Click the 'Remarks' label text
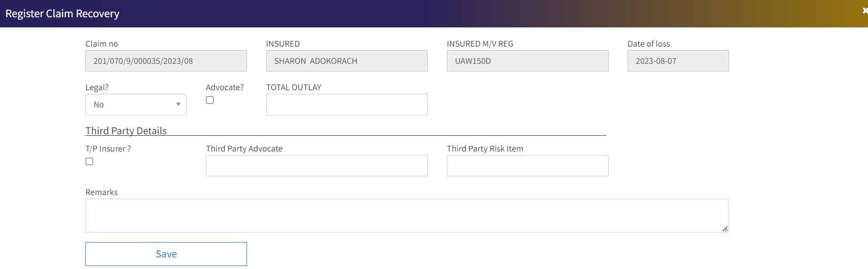The height and width of the screenshot is (269, 868). pyautogui.click(x=101, y=192)
